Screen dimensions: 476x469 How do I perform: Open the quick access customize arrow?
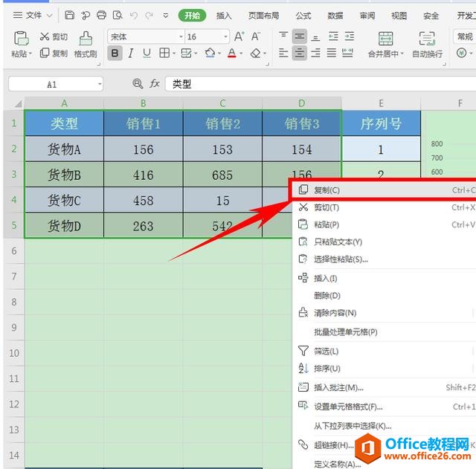[166, 15]
